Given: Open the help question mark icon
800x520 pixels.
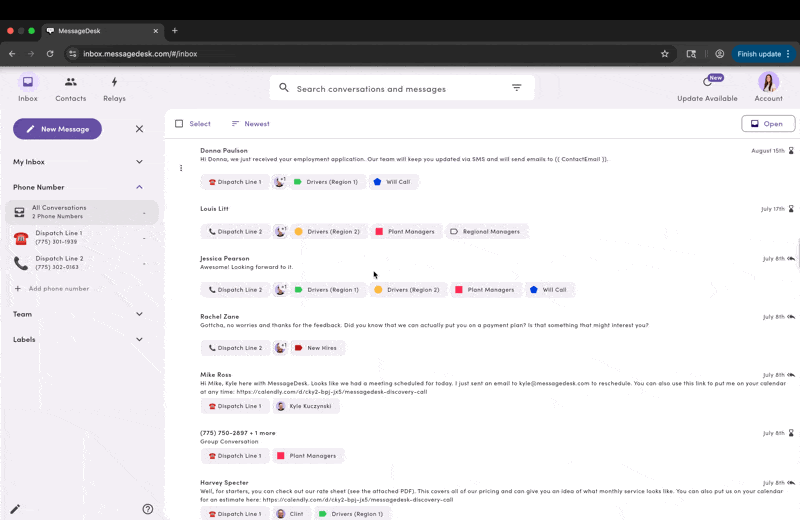Looking at the screenshot, I should (x=148, y=509).
